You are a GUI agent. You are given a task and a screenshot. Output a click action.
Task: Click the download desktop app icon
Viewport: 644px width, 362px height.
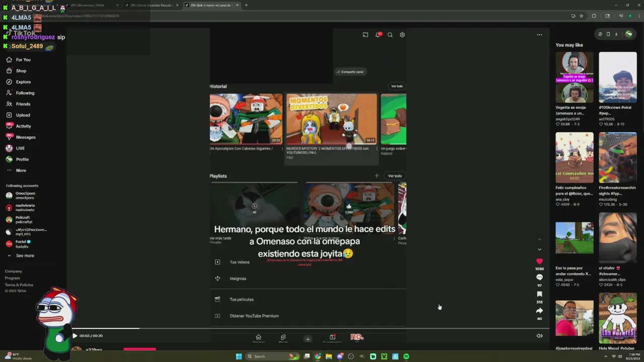point(616,34)
